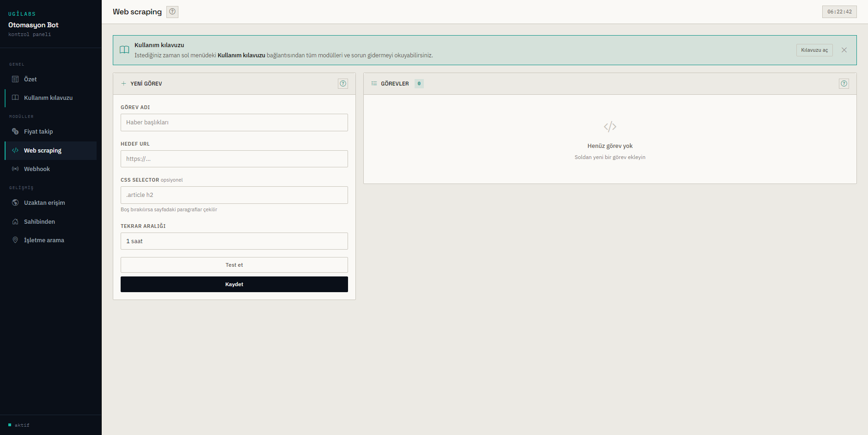868x435 pixels.
Task: Click the Görevler count badge showing 0
Action: click(419, 84)
